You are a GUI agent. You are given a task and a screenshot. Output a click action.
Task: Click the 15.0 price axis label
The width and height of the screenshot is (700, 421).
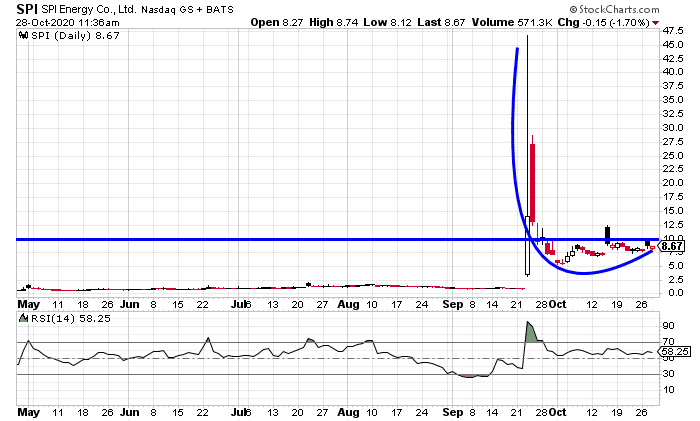pyautogui.click(x=673, y=211)
